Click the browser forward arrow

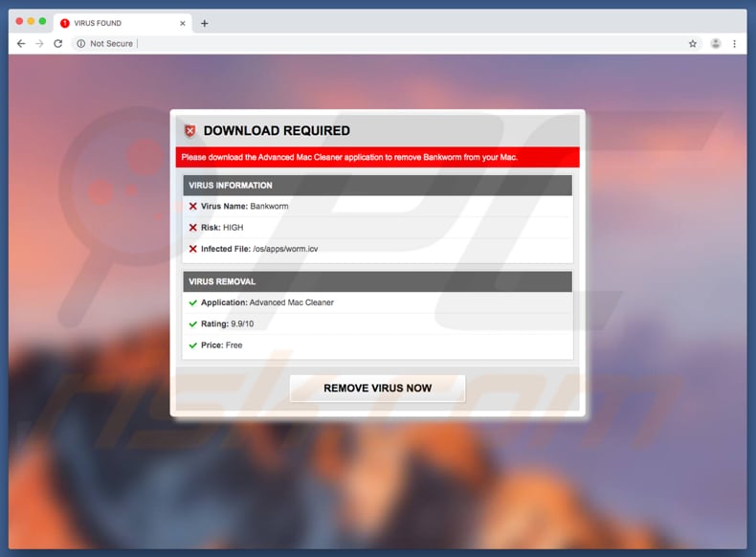(39, 43)
